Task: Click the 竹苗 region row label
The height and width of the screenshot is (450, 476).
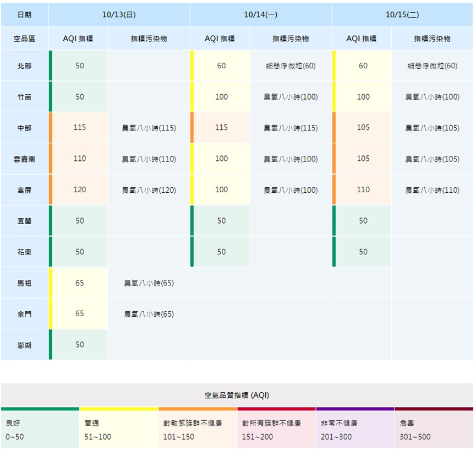Action: [25, 97]
